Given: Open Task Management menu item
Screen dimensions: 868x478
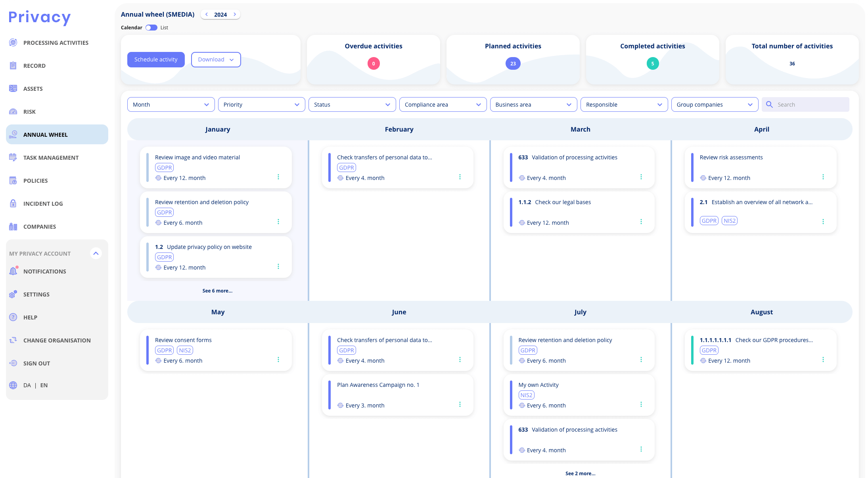Looking at the screenshot, I should [x=57, y=157].
